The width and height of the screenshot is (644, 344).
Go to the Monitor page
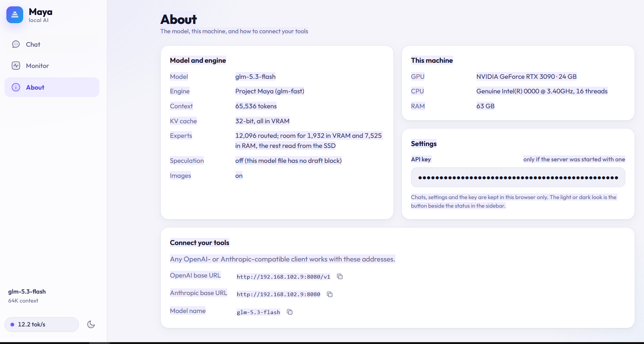point(52,66)
